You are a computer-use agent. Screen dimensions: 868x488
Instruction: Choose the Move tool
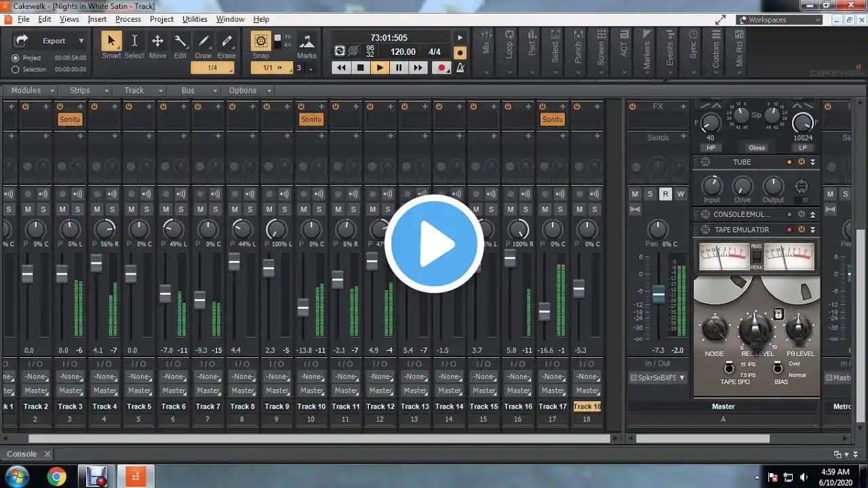point(157,42)
